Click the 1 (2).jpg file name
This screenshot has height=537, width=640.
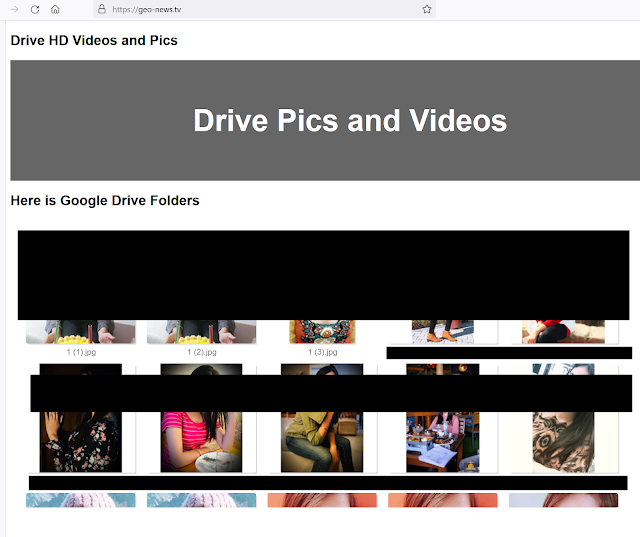[202, 352]
